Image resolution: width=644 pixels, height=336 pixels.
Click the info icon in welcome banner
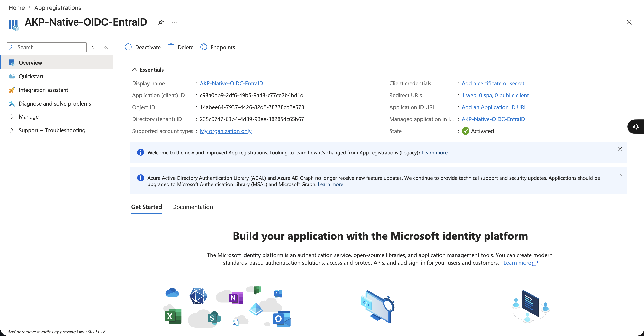(140, 152)
